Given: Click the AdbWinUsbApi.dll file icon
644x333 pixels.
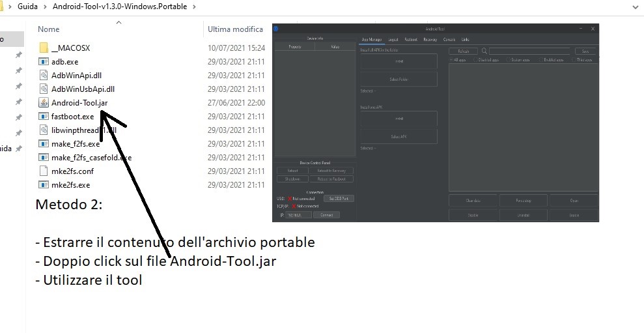Looking at the screenshot, I should 44,89.
